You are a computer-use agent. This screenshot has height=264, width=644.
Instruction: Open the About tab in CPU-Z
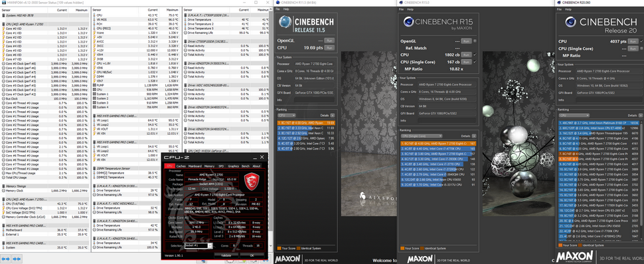pos(257,166)
